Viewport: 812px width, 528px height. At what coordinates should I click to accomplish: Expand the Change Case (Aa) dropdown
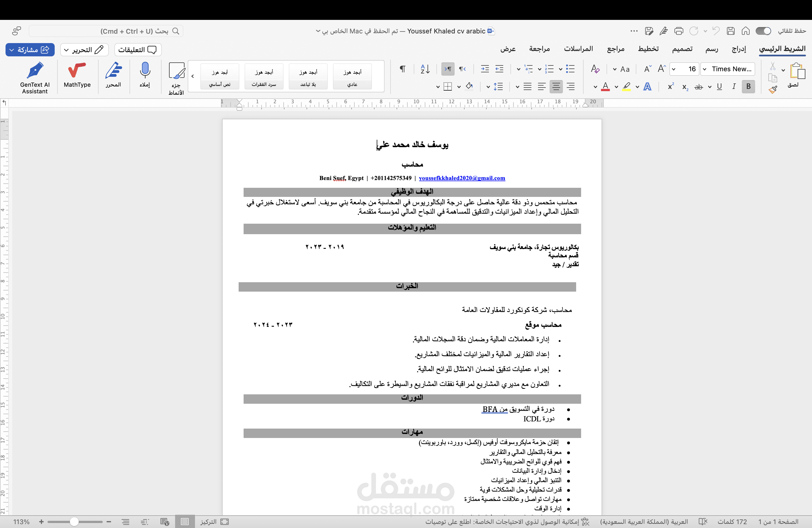click(x=615, y=69)
